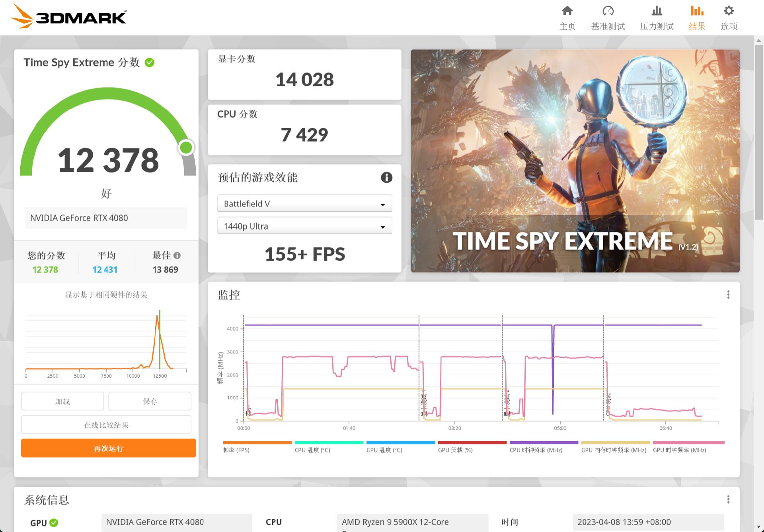Go to the 主页 navigation item

(x=567, y=18)
